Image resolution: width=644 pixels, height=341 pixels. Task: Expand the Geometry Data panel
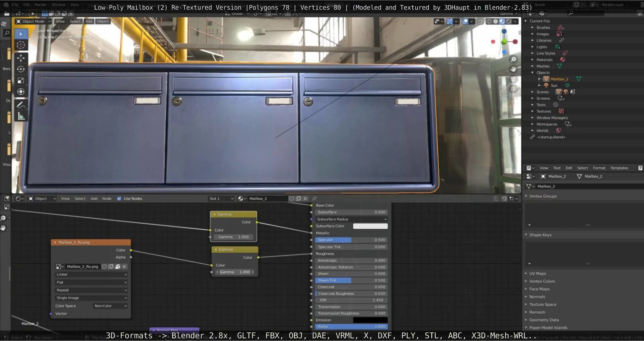pos(544,320)
